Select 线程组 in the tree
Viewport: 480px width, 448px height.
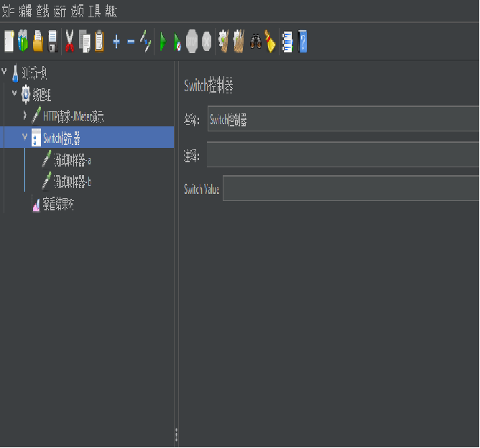[x=42, y=95]
